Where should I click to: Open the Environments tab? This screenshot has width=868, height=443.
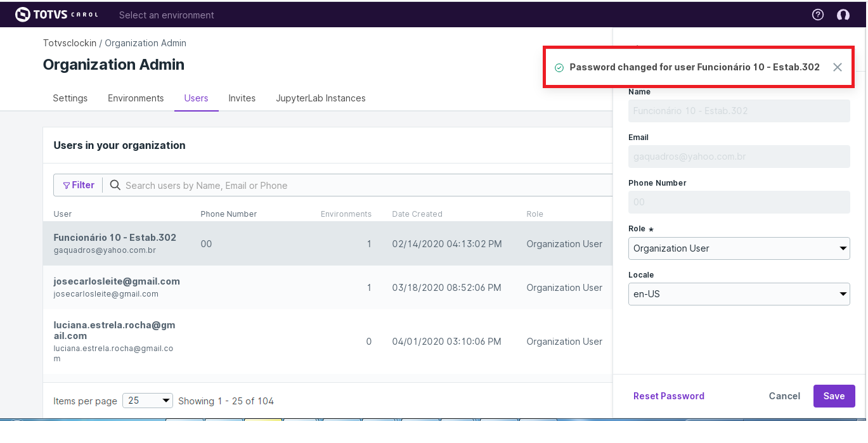pyautogui.click(x=136, y=98)
